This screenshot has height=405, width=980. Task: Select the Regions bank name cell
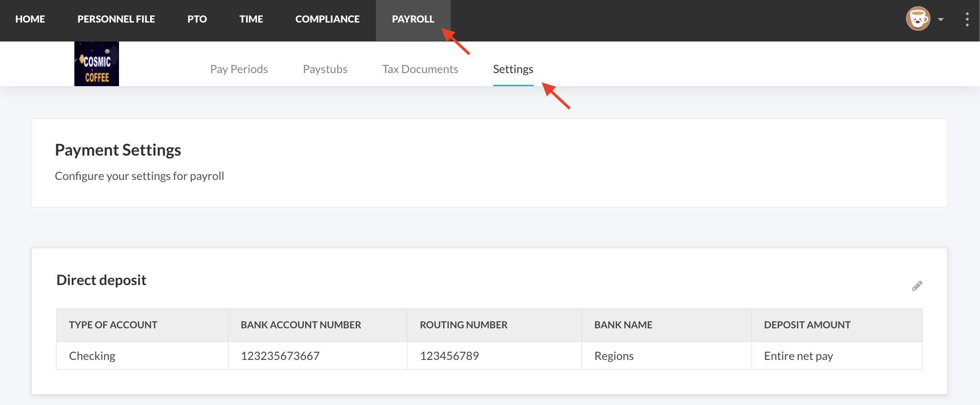point(614,356)
